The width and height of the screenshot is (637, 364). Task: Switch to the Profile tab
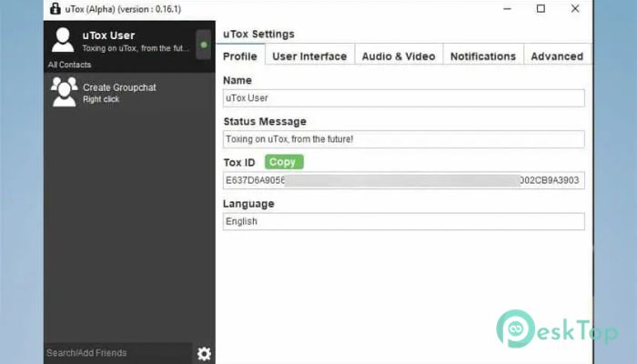240,56
